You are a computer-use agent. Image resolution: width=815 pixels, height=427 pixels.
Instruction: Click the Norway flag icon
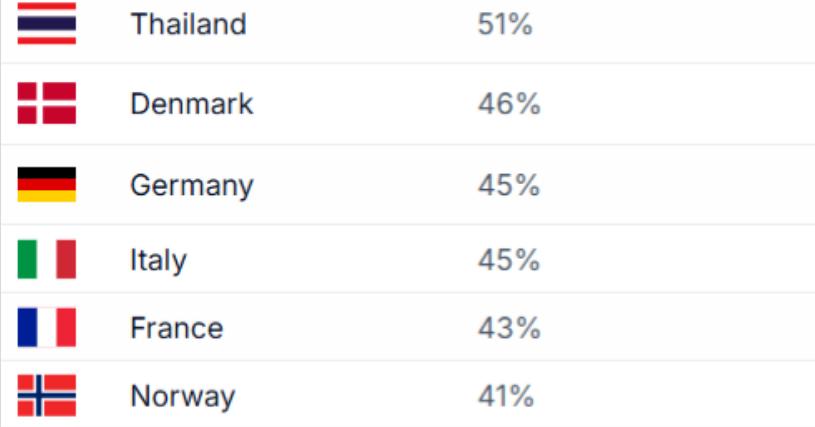[x=46, y=396]
